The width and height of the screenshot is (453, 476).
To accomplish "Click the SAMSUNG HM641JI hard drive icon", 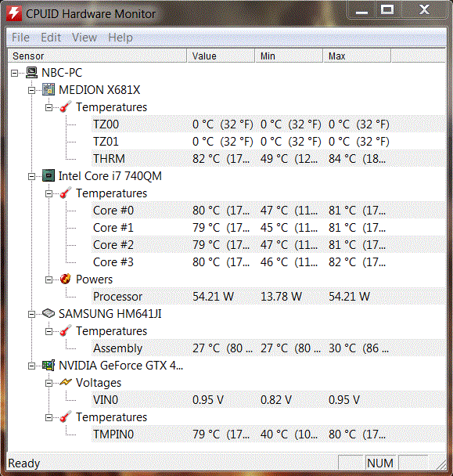I will [x=49, y=313].
